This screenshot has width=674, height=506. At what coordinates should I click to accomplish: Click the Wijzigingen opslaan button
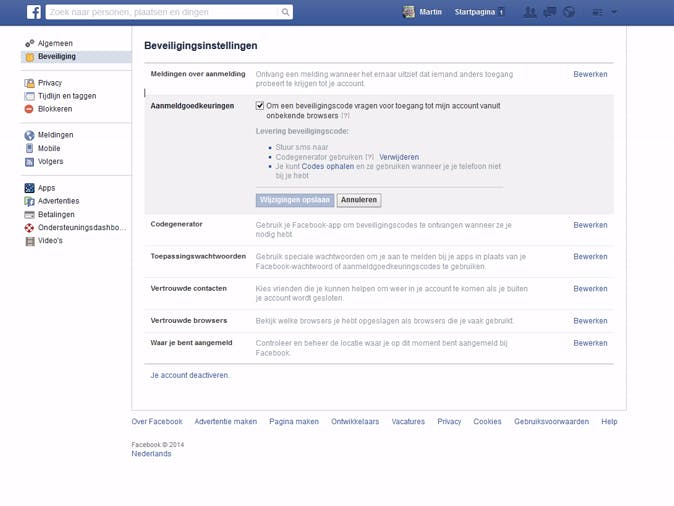(x=295, y=200)
